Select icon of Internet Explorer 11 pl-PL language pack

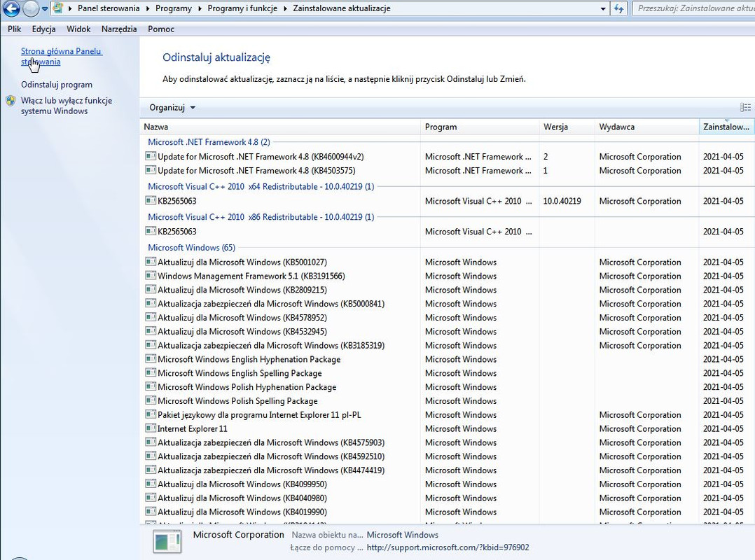(151, 414)
